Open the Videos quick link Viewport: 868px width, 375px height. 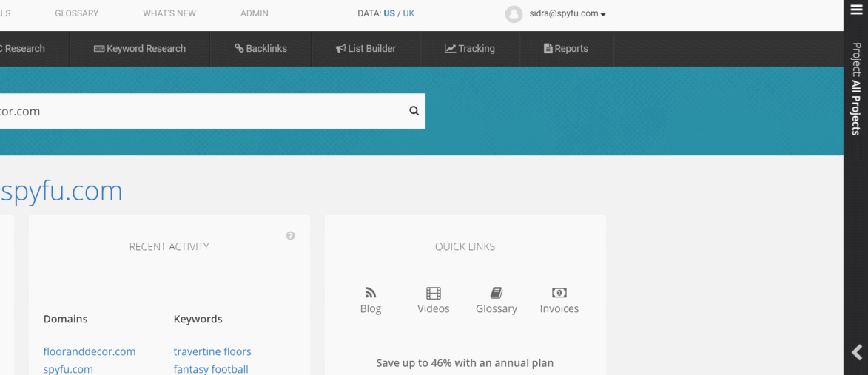(434, 301)
